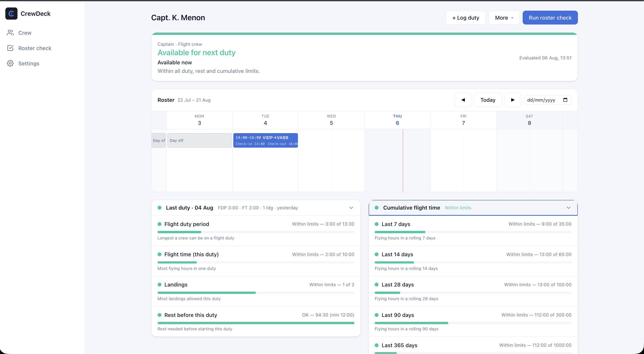Click the Last 28 days row title
Image resolution: width=644 pixels, height=354 pixels.
click(x=397, y=284)
